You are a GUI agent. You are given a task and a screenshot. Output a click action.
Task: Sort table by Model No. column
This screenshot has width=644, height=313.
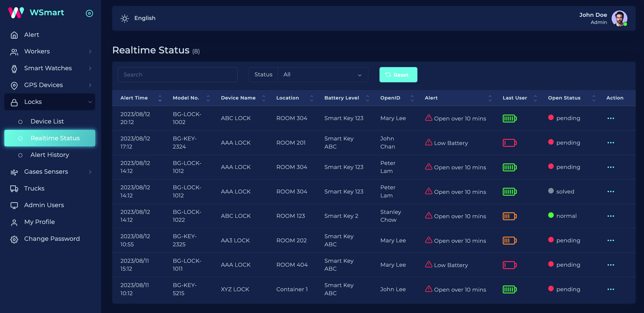click(x=208, y=98)
